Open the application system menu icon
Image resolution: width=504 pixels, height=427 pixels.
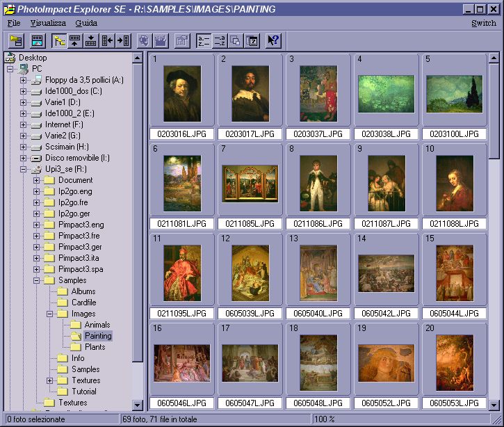[9, 9]
